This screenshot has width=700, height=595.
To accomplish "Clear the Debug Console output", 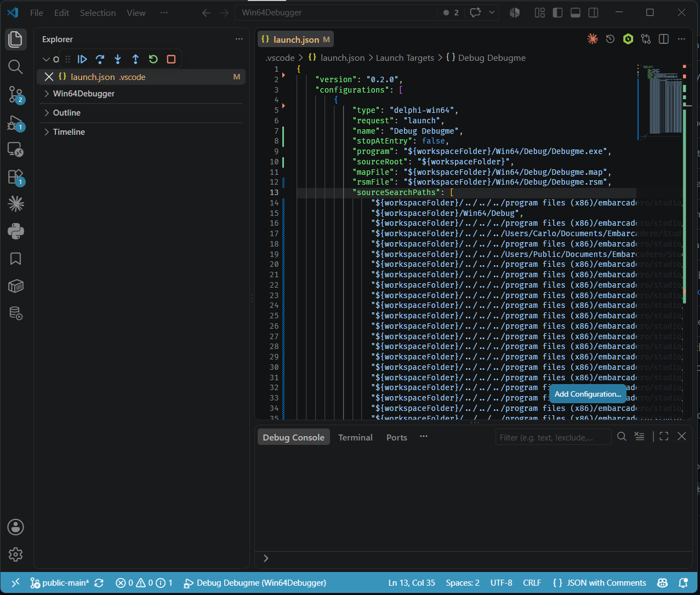I will [639, 437].
